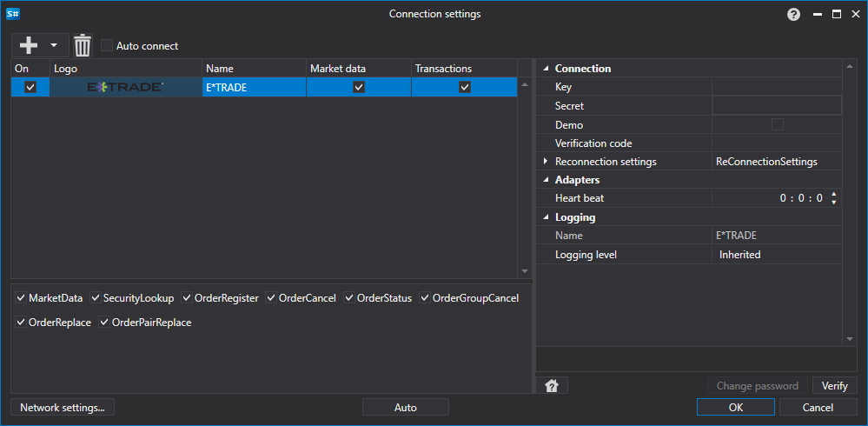Click the Verify button
This screenshot has width=868, height=426.
tap(834, 385)
